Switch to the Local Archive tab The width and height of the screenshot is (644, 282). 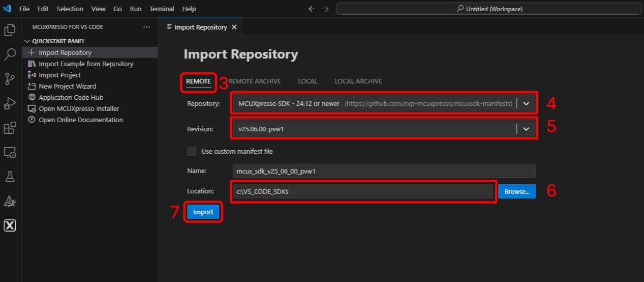click(x=358, y=81)
